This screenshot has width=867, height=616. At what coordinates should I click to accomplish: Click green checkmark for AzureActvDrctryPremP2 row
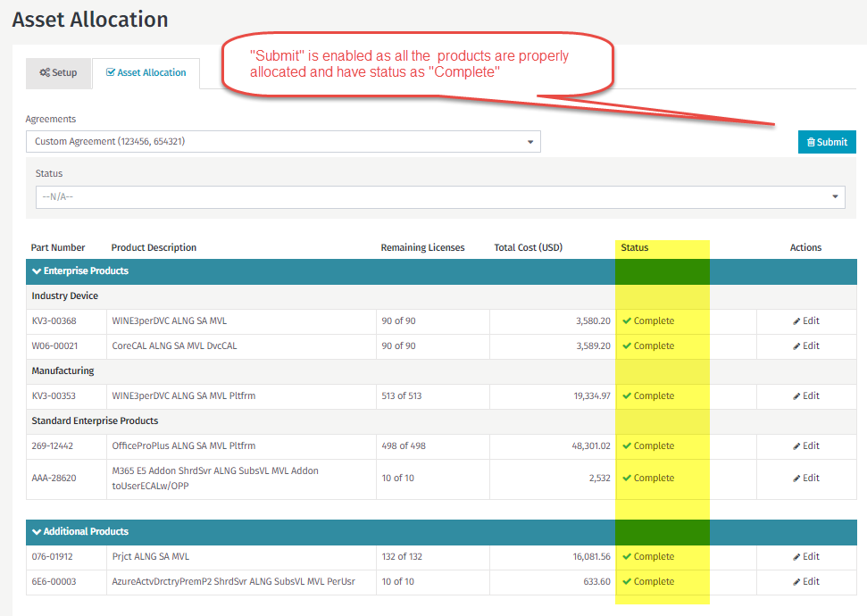click(627, 582)
